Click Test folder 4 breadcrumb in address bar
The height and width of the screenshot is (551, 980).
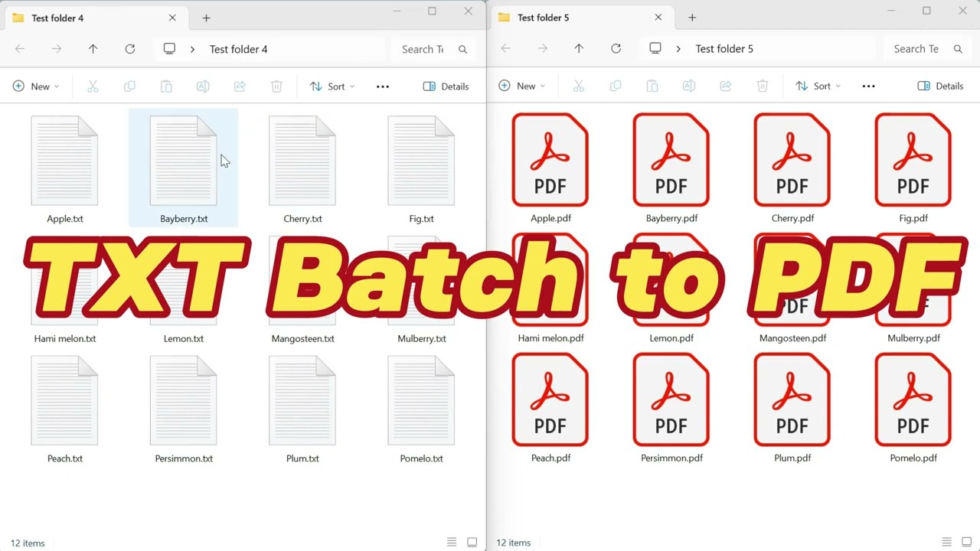238,49
